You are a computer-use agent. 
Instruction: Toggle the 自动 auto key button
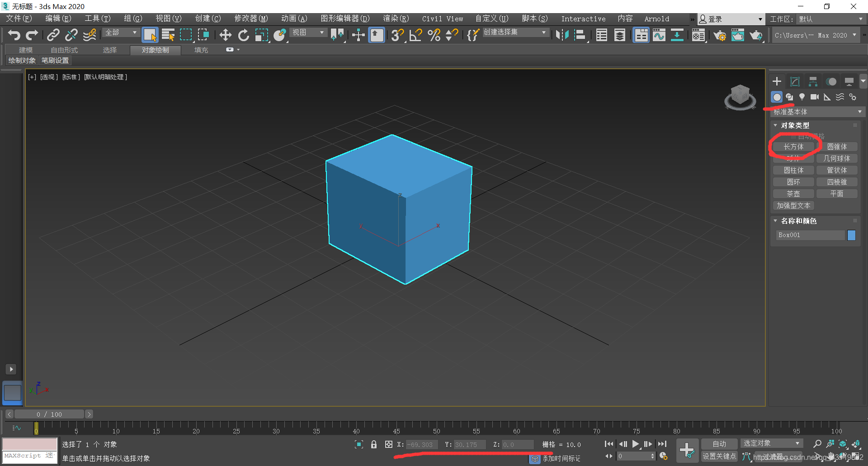click(719, 444)
